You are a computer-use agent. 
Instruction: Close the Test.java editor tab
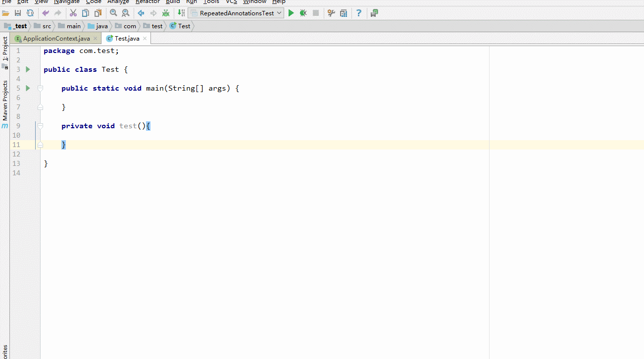145,39
